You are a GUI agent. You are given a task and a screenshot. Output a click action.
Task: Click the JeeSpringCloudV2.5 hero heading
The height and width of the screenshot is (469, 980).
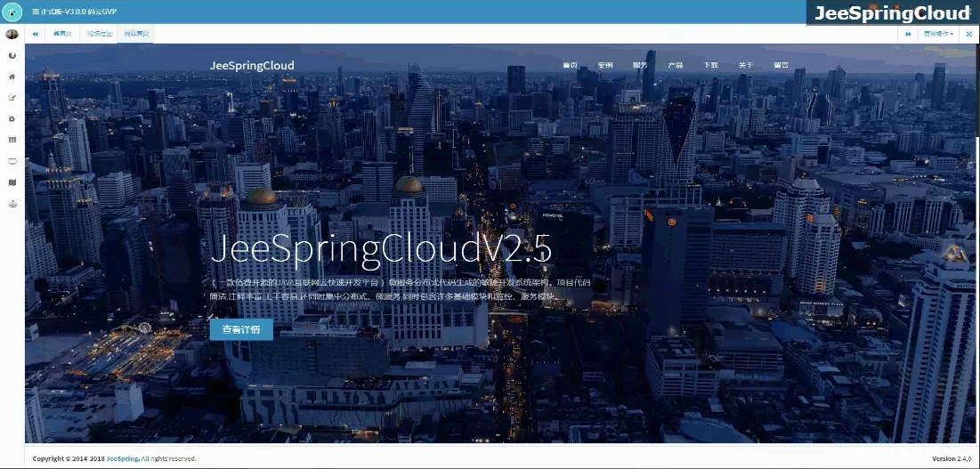381,249
